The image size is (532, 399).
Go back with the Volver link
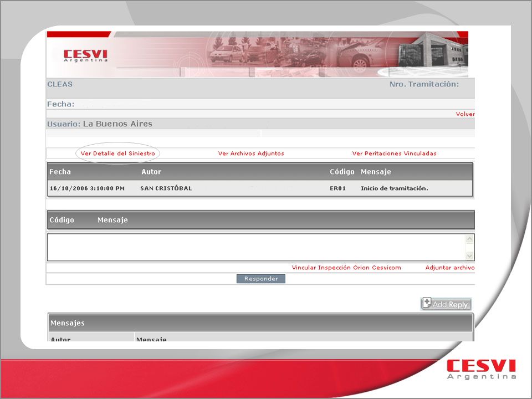(465, 114)
